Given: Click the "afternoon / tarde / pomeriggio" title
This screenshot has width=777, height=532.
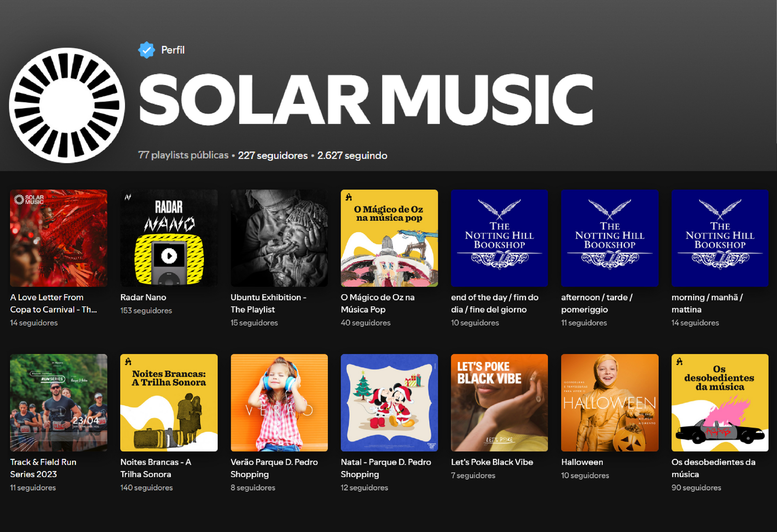Looking at the screenshot, I should pos(597,303).
